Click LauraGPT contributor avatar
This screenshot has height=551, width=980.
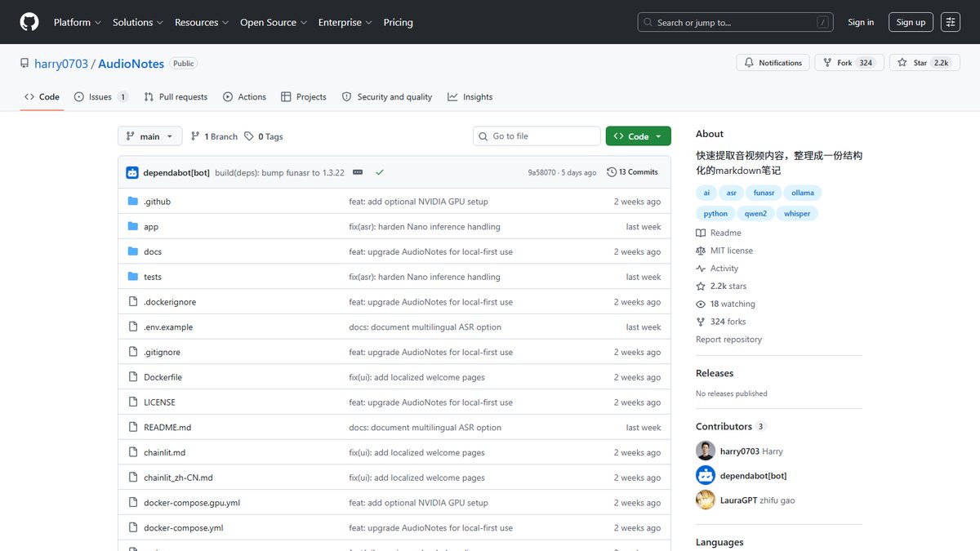pyautogui.click(x=706, y=500)
